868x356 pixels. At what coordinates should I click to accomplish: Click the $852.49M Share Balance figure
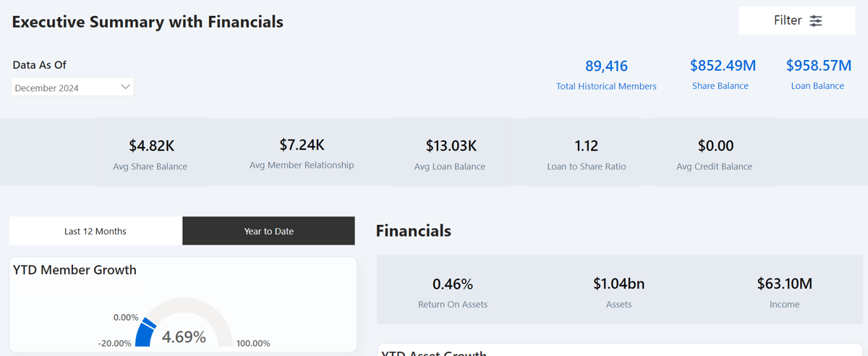pyautogui.click(x=722, y=66)
